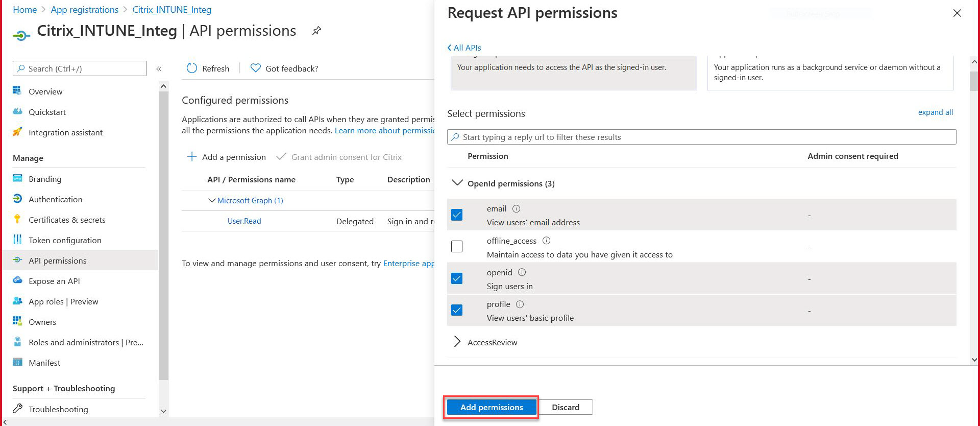Click the Admin consent required column header
This screenshot has width=980, height=426.
point(852,156)
